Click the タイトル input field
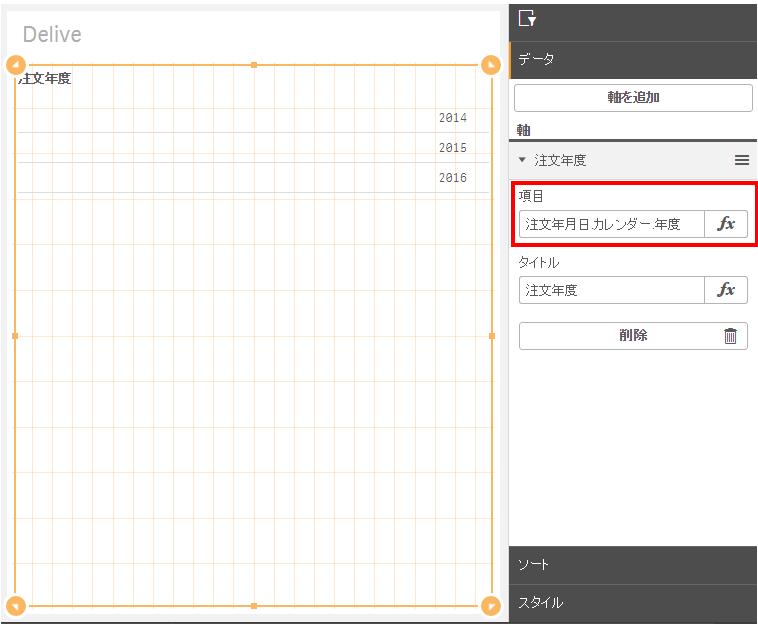Image resolution: width=758 pixels, height=626 pixels. [x=611, y=290]
